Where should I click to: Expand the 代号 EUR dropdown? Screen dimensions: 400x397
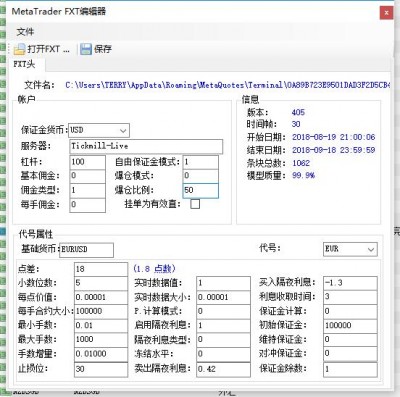pyautogui.click(x=371, y=249)
